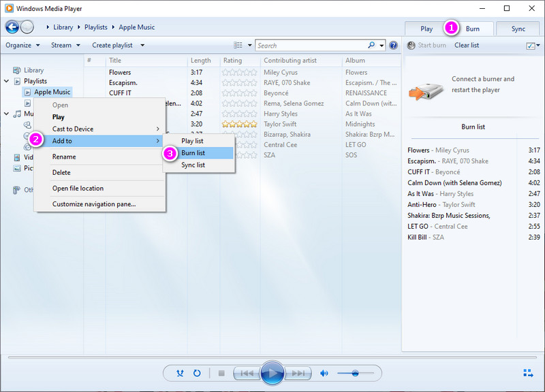Expand the Cast to Device submenu
The height and width of the screenshot is (392, 545).
[158, 129]
